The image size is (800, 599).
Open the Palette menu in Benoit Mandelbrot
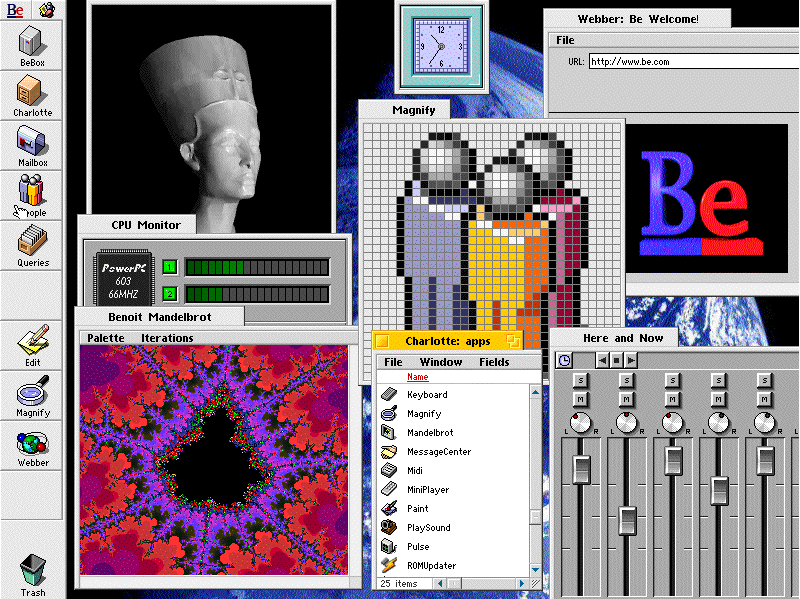(x=106, y=338)
